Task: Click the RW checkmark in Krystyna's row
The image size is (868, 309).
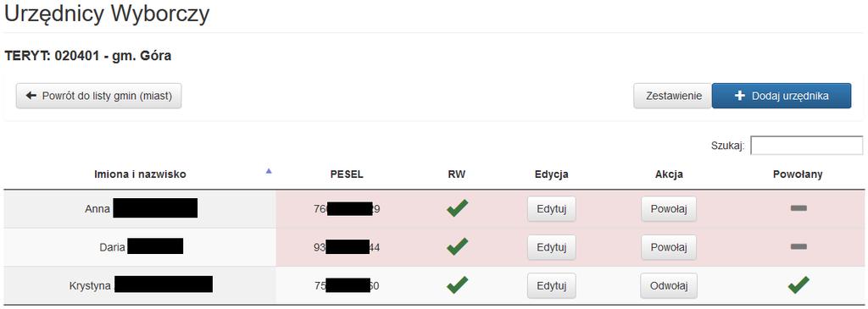Action: (457, 285)
